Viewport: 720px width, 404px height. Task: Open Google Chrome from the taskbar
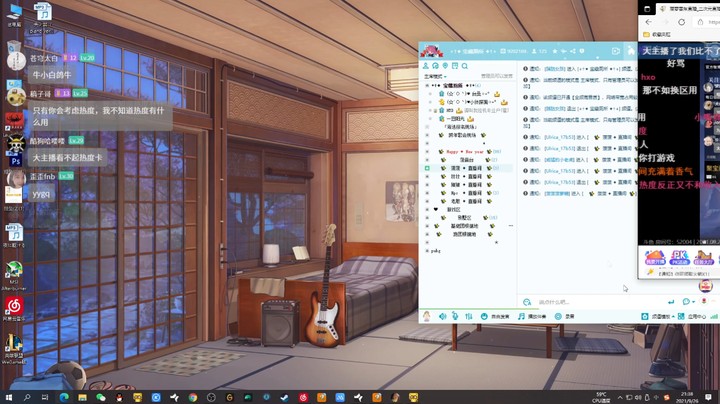(x=192, y=397)
